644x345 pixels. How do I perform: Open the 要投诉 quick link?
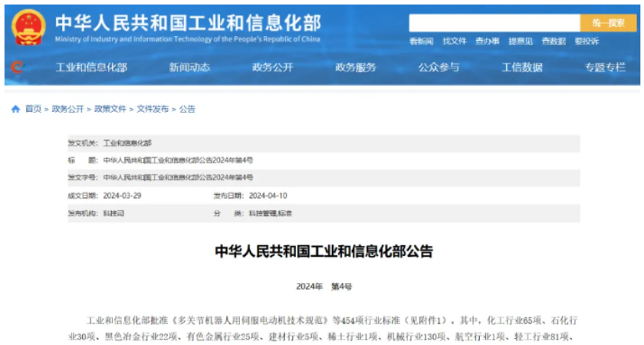pyautogui.click(x=586, y=41)
